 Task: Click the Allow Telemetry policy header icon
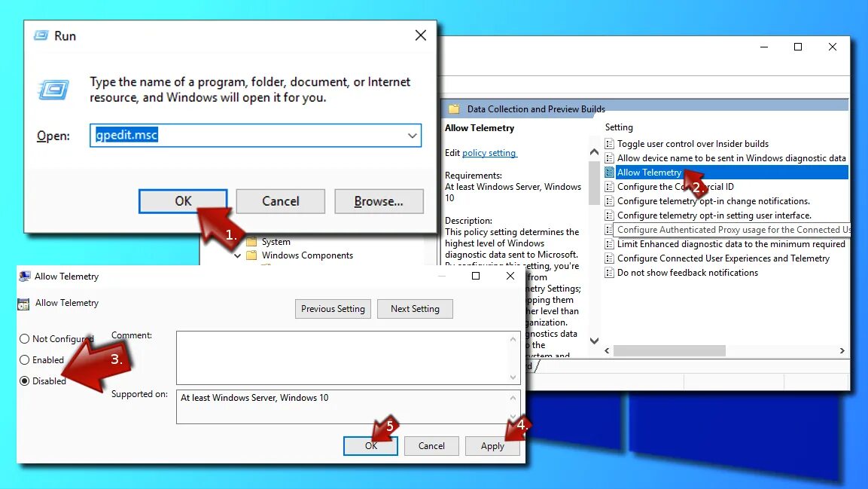[x=23, y=304]
